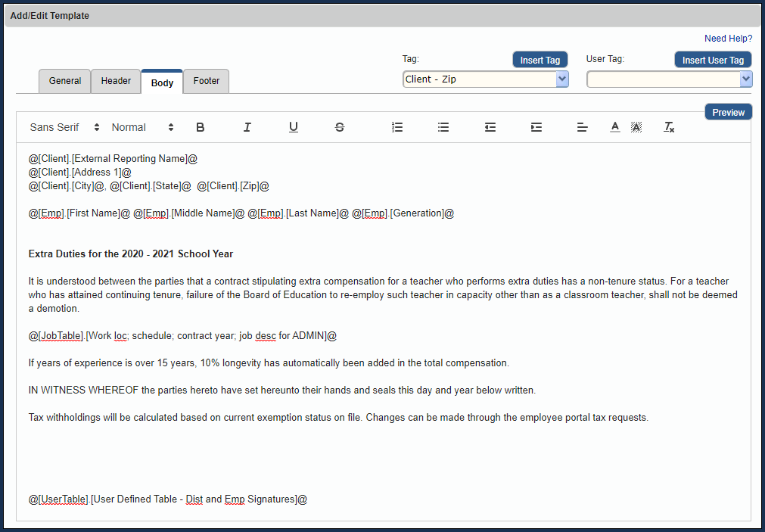Viewport: 765px width, 532px height.
Task: Open the text alignment options
Action: tap(583, 127)
